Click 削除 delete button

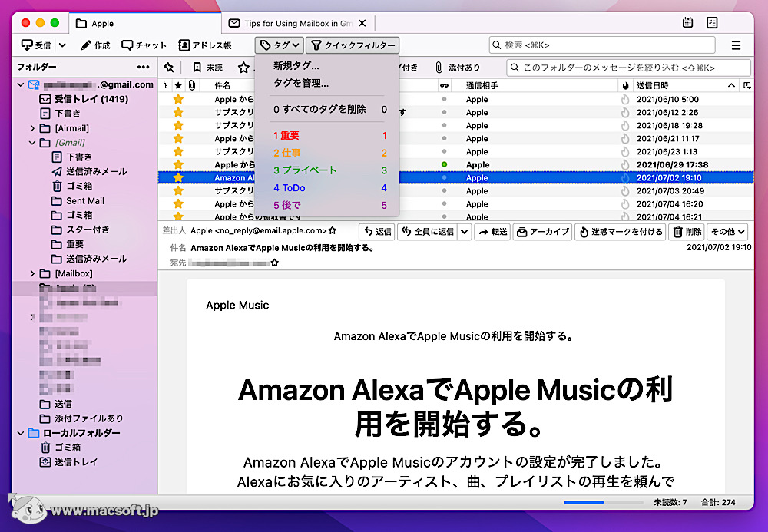pyautogui.click(x=687, y=232)
